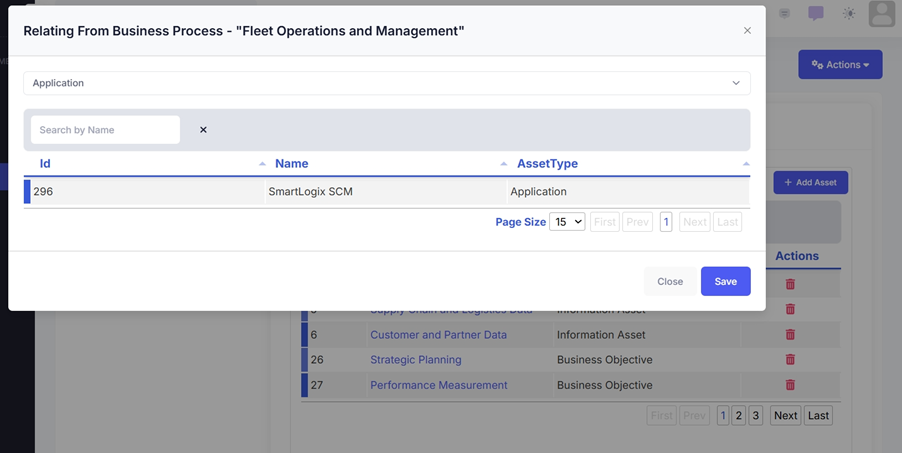The width and height of the screenshot is (902, 453).
Task: Close the dialog using the X icon
Action: coord(747,31)
